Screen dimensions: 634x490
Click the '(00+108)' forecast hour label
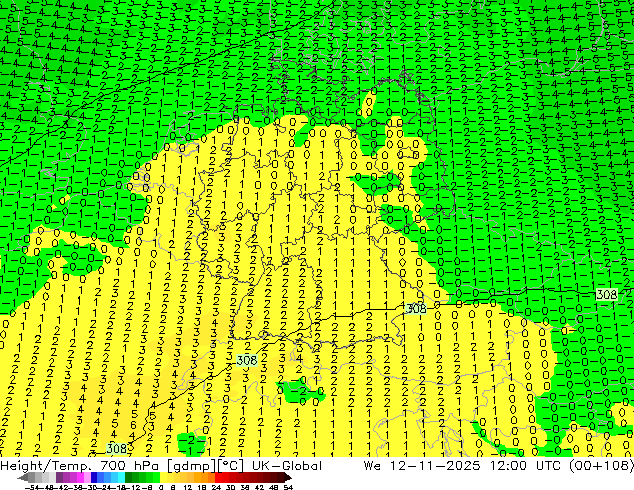[x=602, y=466]
